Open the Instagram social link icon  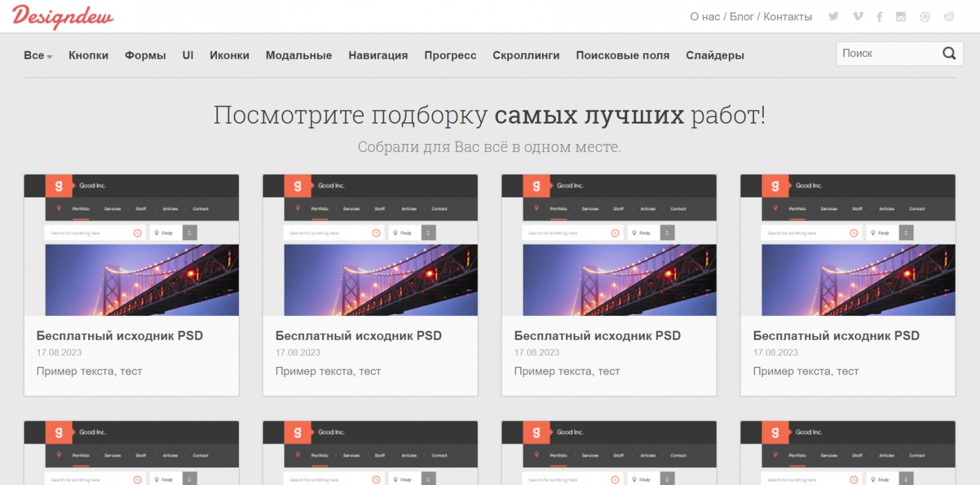pos(901,17)
